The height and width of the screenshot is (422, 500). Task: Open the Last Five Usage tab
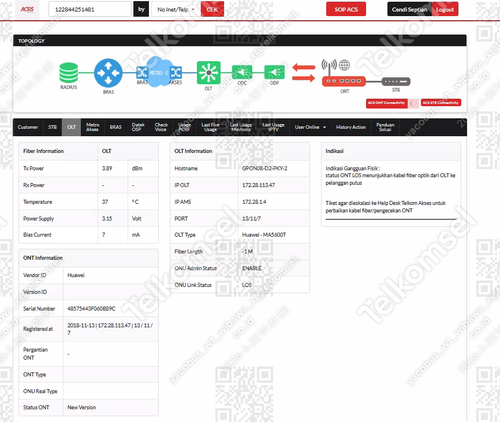tap(210, 127)
